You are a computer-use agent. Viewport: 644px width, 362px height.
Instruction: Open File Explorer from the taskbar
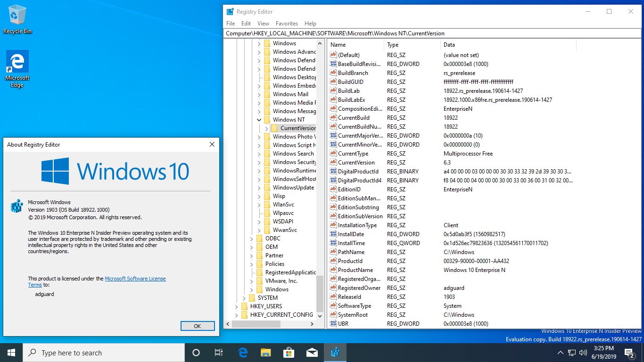[266, 353]
